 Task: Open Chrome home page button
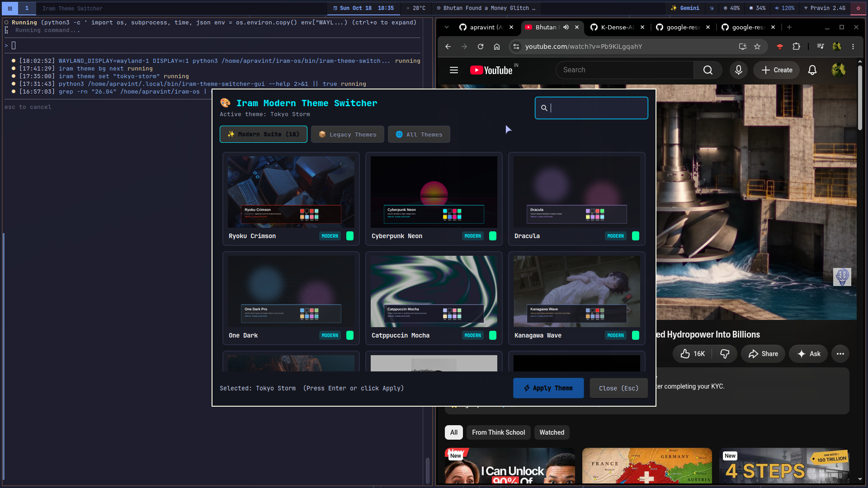(x=497, y=47)
